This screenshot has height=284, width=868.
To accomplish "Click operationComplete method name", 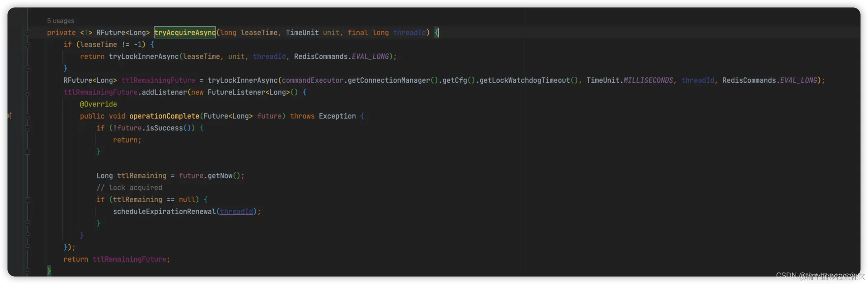I will (x=164, y=116).
